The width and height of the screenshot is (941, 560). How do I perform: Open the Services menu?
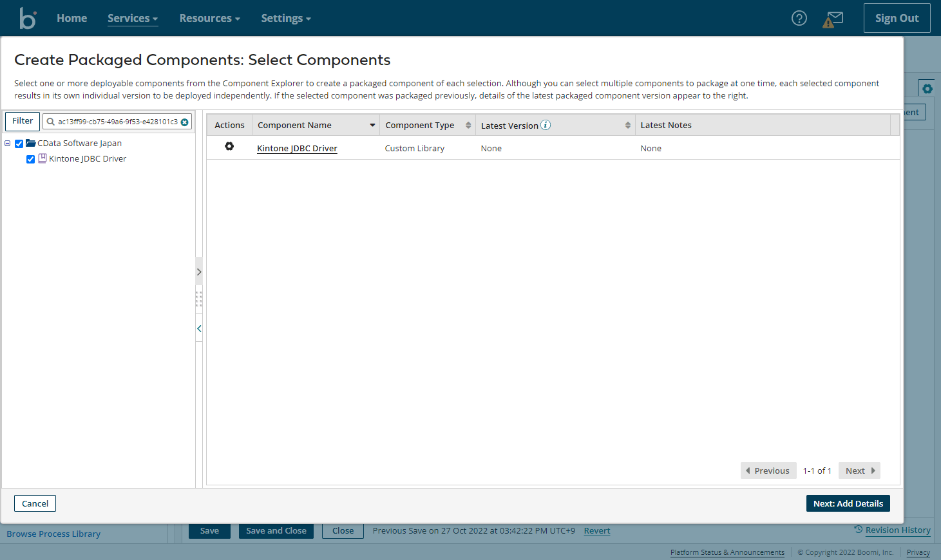(133, 18)
